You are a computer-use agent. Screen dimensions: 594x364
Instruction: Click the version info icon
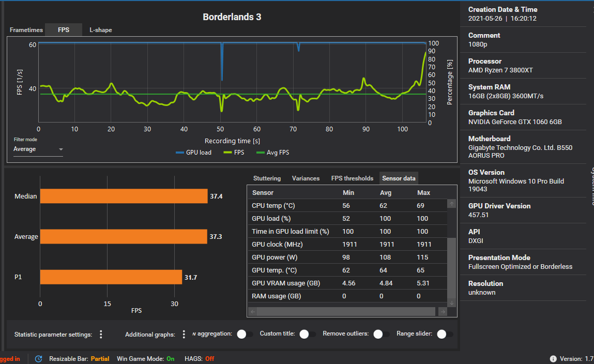click(x=553, y=359)
